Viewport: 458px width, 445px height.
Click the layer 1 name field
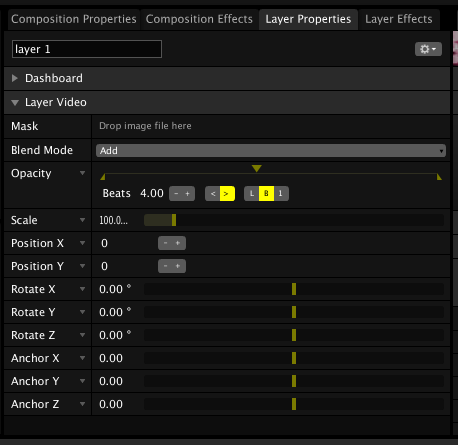(87, 49)
